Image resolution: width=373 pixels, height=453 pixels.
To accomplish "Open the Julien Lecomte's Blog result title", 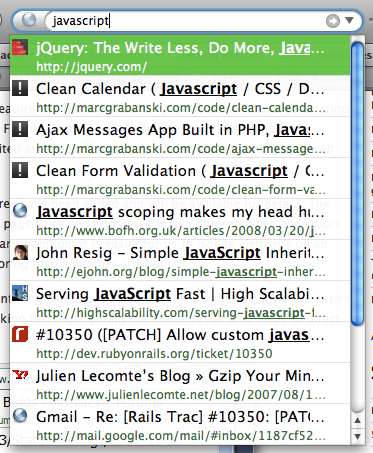I will [180, 376].
